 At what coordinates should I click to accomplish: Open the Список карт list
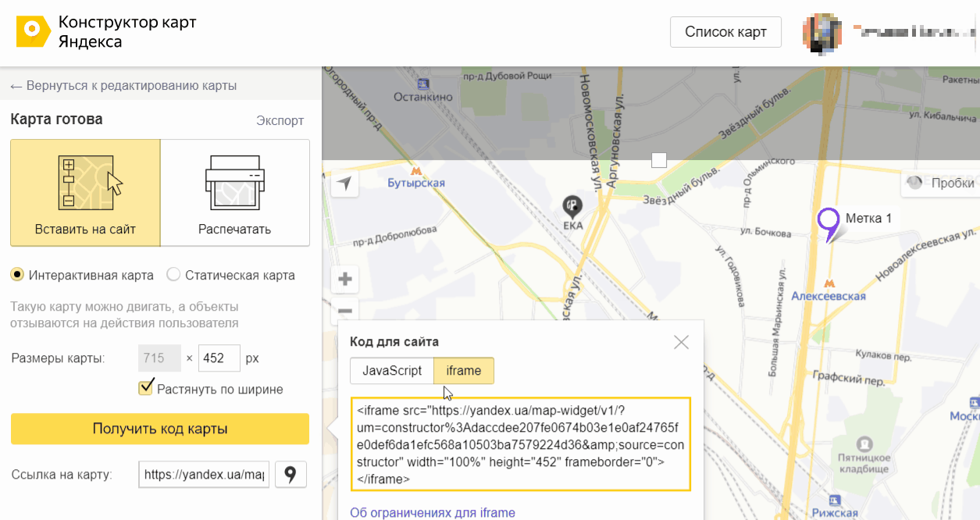(725, 32)
